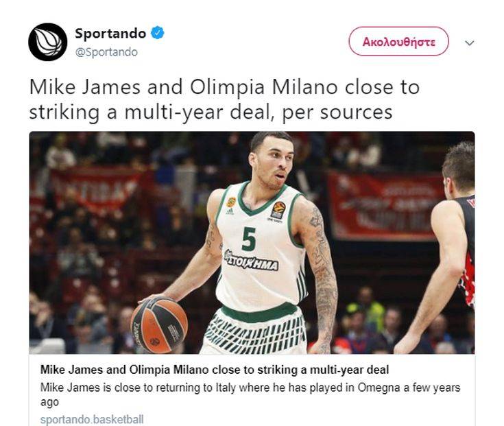Click the article description about Omegna
Viewport: 504px width, 426px height.
point(250,394)
